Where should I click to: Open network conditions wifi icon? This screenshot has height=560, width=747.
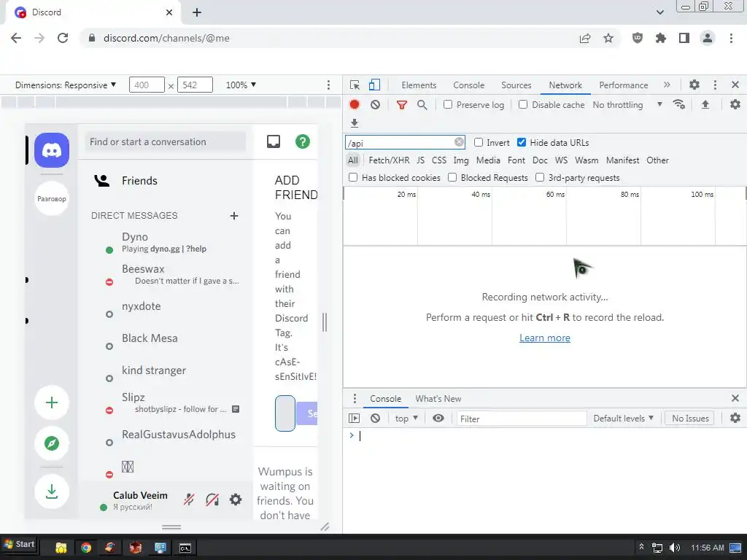(x=679, y=105)
